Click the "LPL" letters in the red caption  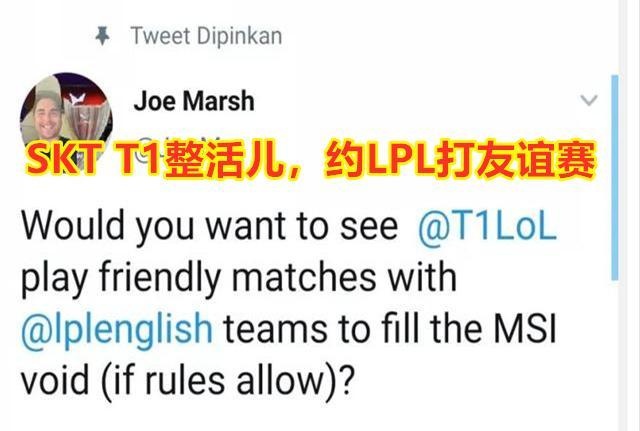(x=400, y=161)
